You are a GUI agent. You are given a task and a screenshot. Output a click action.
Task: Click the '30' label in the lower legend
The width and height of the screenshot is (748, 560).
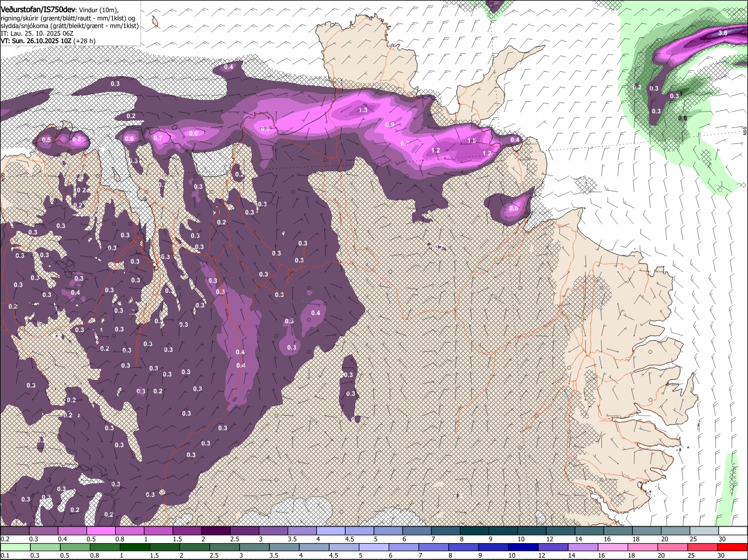click(721, 555)
